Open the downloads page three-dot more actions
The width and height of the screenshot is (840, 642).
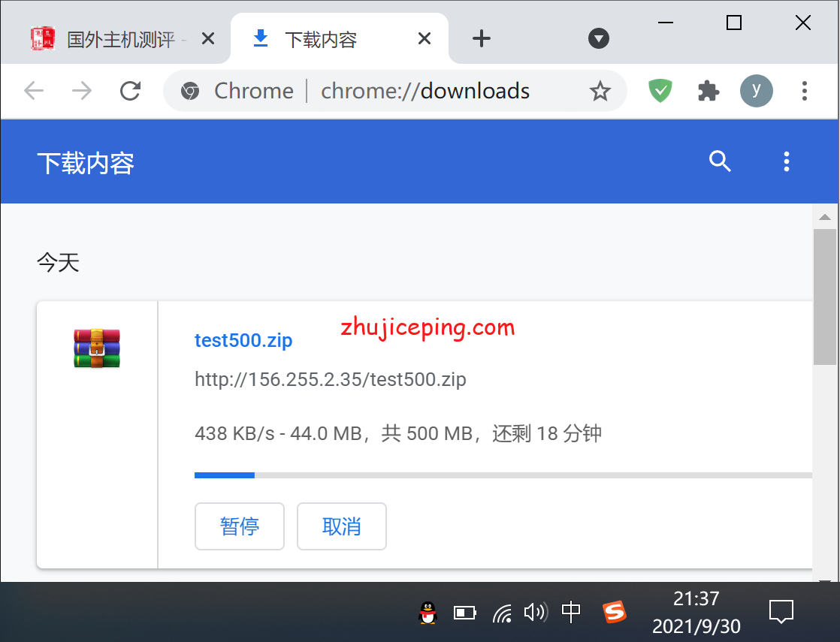click(x=787, y=161)
